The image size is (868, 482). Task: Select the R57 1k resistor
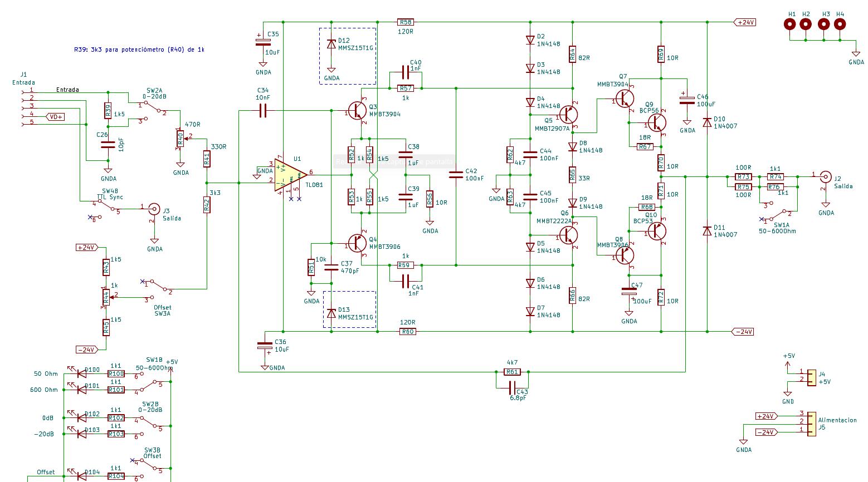point(406,88)
